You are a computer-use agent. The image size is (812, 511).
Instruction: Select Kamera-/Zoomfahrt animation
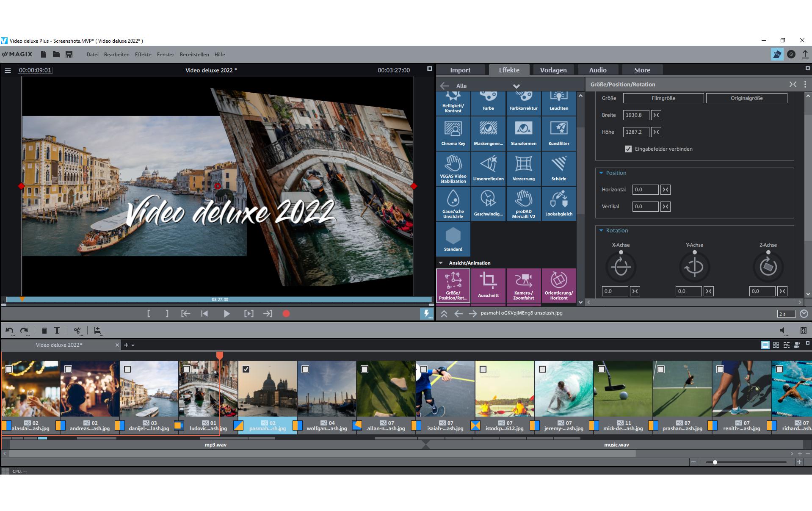pos(523,285)
